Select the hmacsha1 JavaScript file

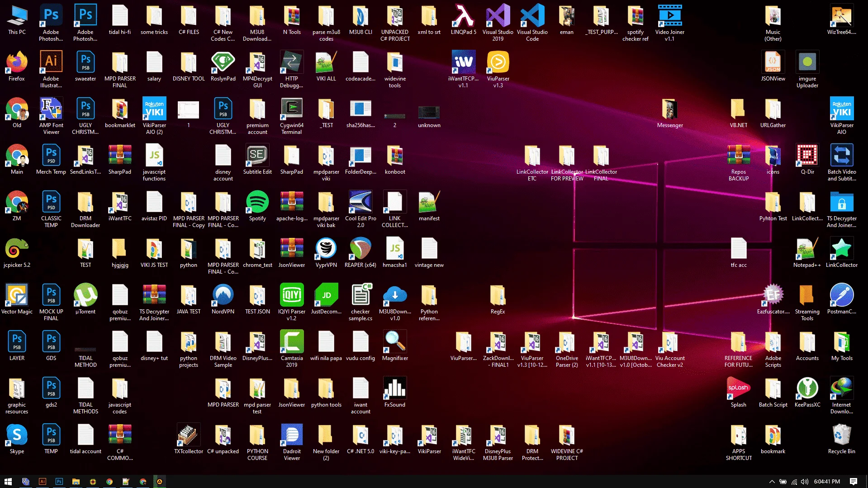coord(395,253)
